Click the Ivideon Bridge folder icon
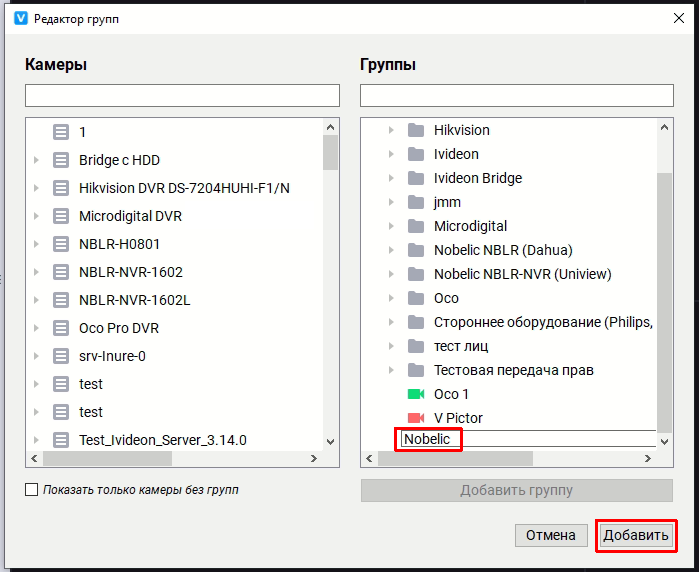Image resolution: width=699 pixels, height=572 pixels. click(x=416, y=178)
